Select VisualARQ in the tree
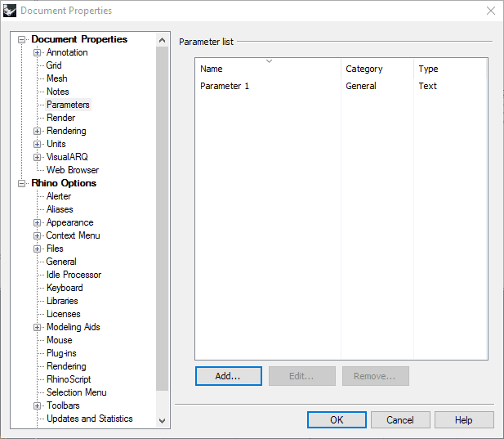Screen dimensions: 504x439 coord(67,157)
